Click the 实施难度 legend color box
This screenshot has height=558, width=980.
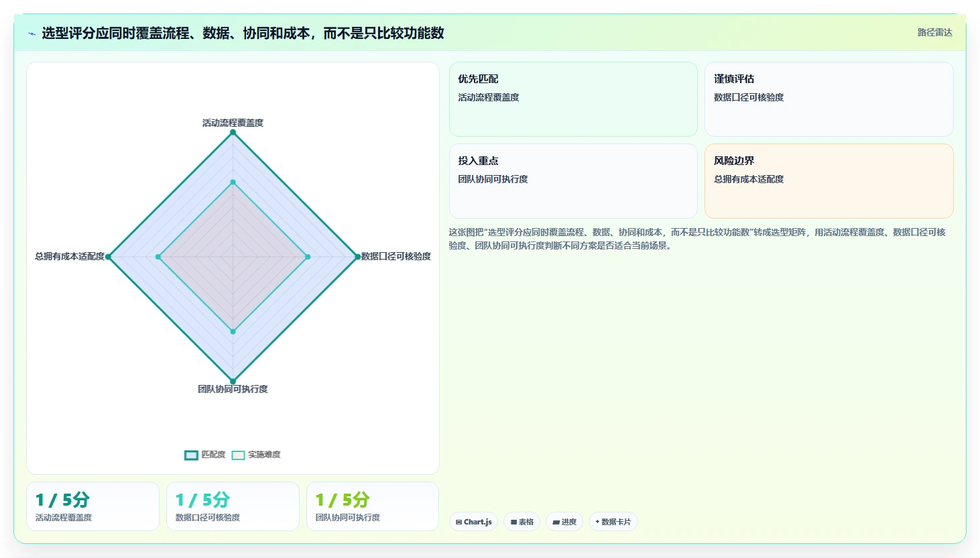coord(238,455)
